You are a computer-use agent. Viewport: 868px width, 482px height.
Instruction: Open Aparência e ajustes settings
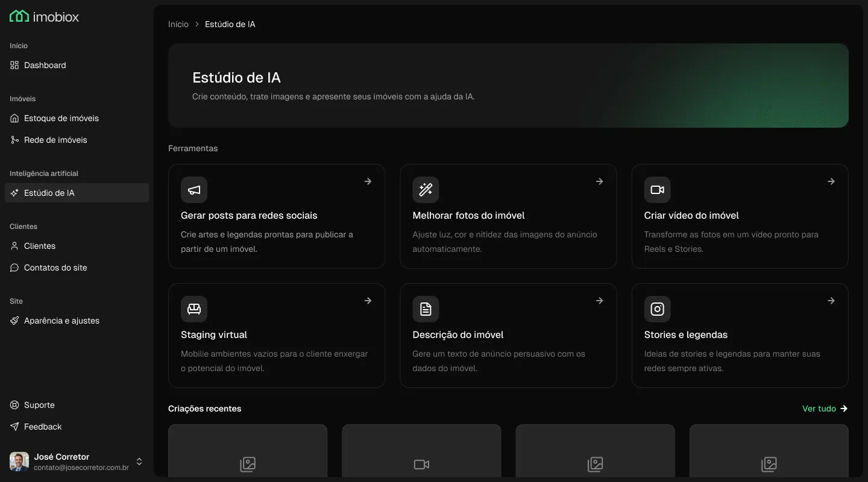(77, 321)
